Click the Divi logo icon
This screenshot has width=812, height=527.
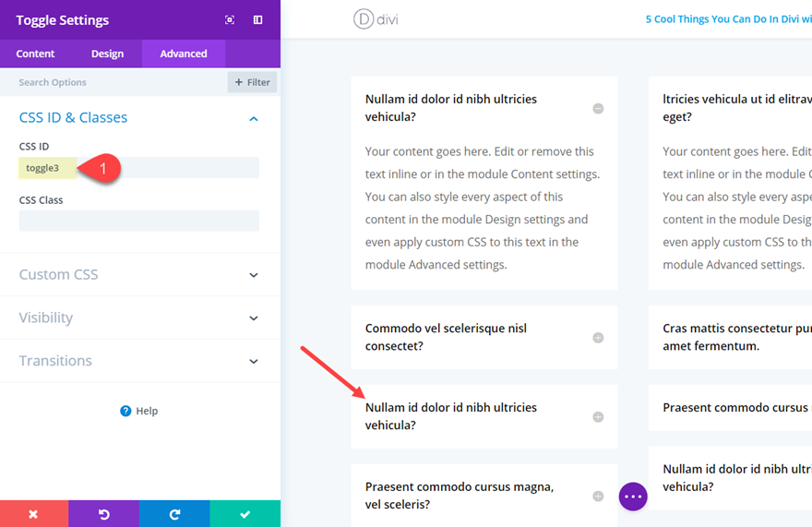point(363,18)
